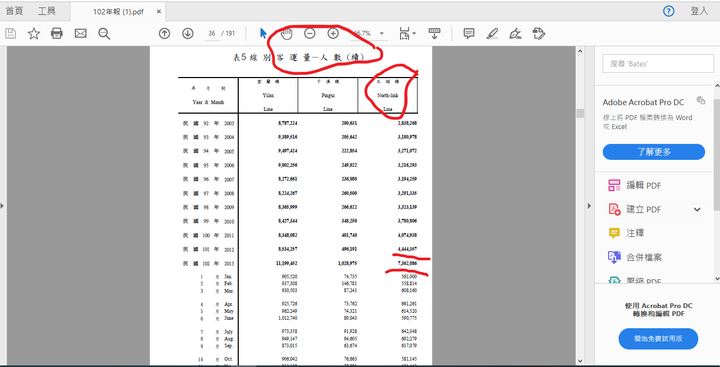Screen dimensions: 720x367
Task: Collapse the right tools pane arrow
Action: coord(590,206)
